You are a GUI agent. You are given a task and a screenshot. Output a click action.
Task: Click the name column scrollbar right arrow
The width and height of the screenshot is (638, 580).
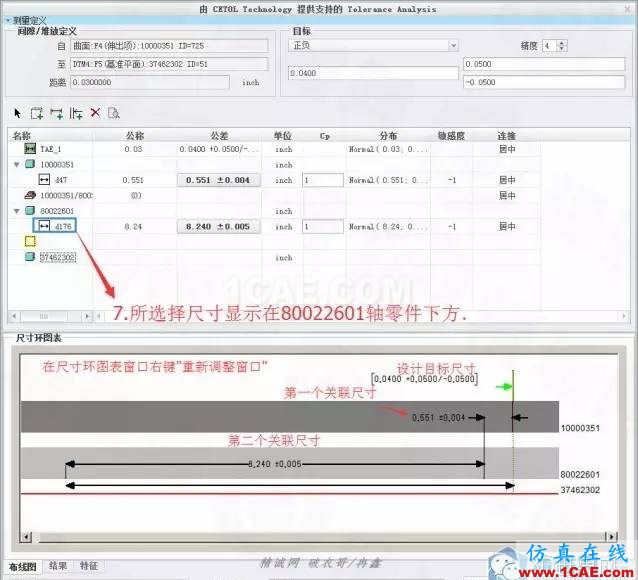coord(87,316)
